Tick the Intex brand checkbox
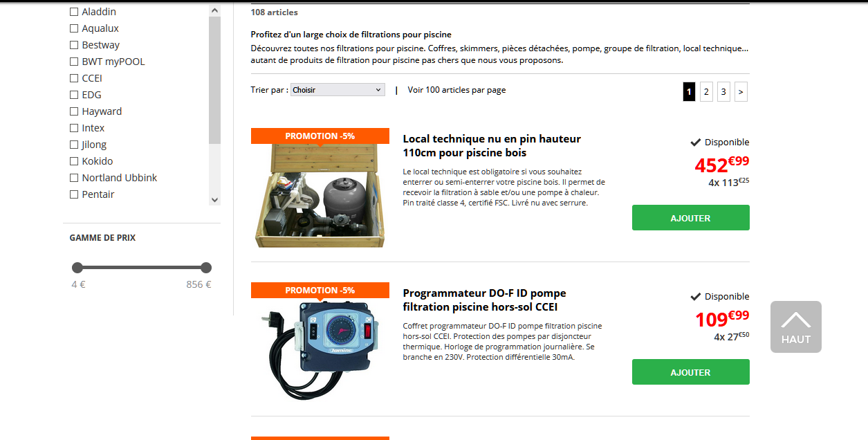This screenshot has width=868, height=440. tap(74, 128)
